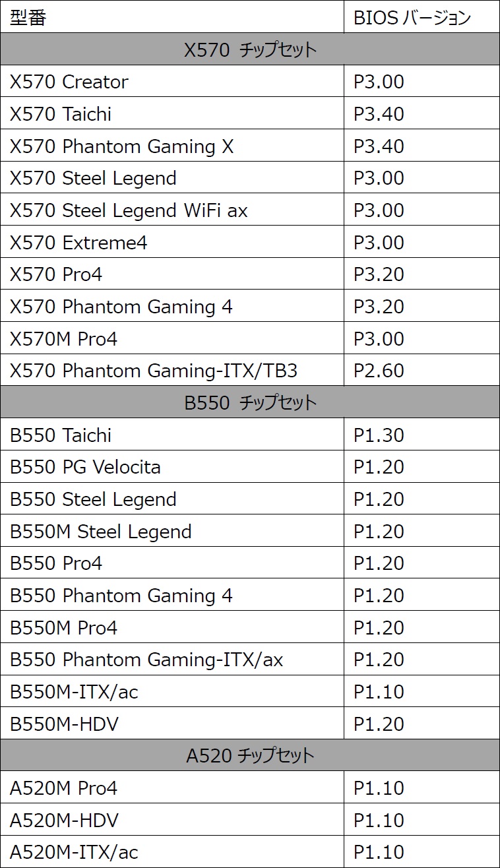This screenshot has width=500, height=868.
Task: Select the X570 Taichi row name
Action: pos(61,114)
